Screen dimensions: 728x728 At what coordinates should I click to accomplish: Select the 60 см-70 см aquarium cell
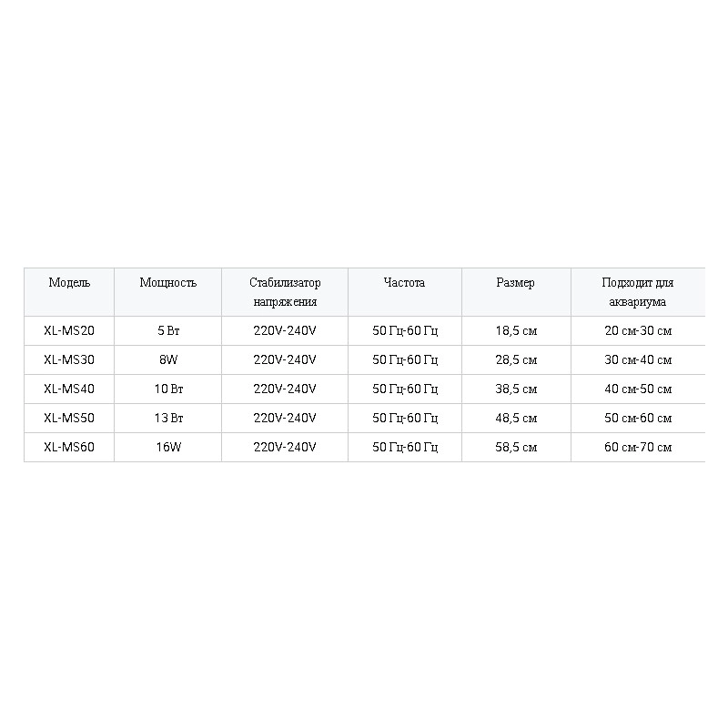coord(638,447)
